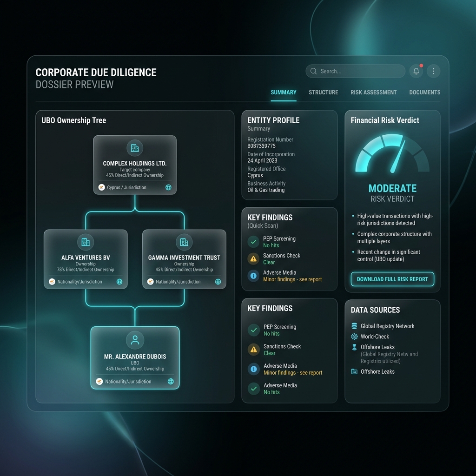Click the risk verdict gauge needle
476x476 pixels.
[x=398, y=157]
